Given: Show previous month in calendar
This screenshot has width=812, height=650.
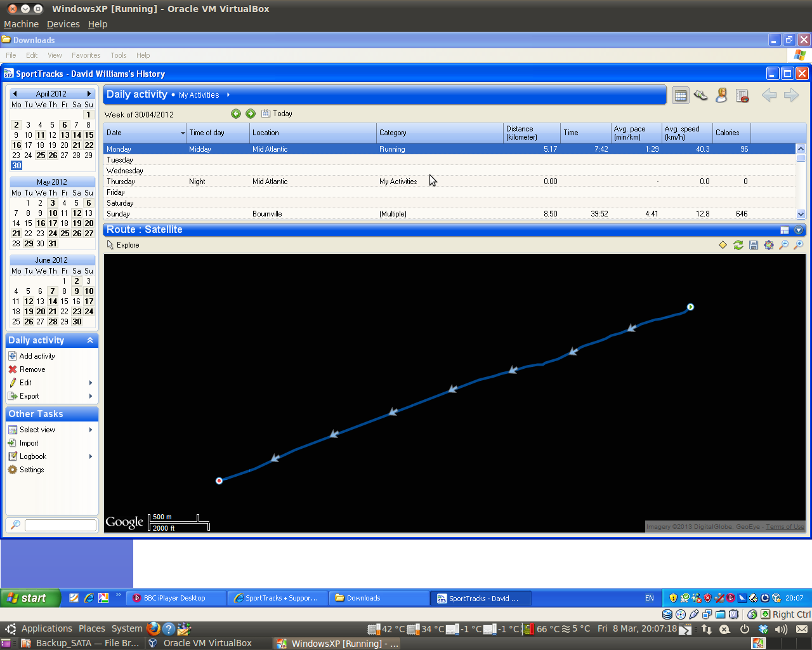Looking at the screenshot, I should (x=15, y=94).
